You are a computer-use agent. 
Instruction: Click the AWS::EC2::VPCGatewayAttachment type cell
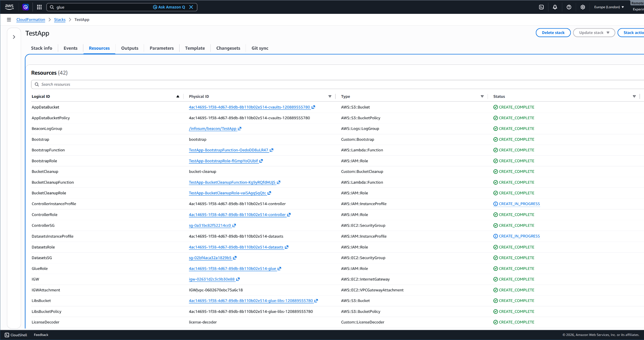pos(372,290)
